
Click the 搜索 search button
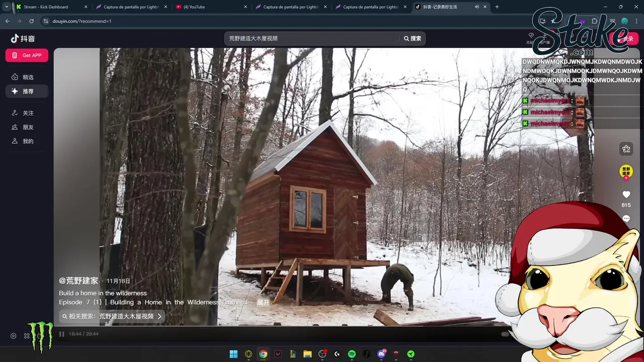tap(412, 39)
